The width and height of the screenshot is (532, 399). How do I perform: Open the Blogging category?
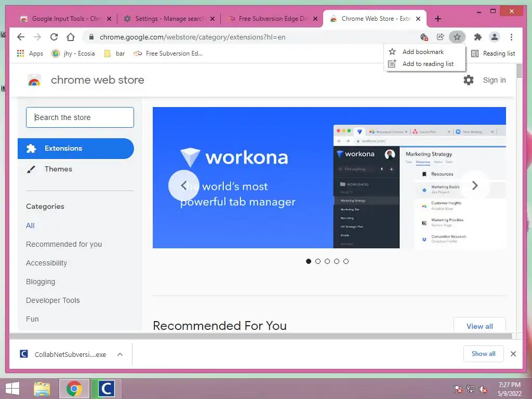click(41, 282)
